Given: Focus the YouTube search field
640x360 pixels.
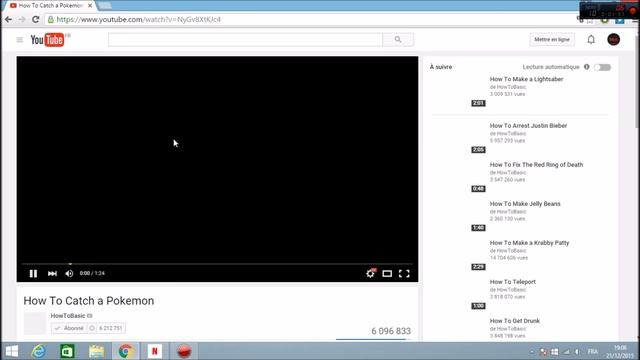Looking at the screenshot, I should point(245,40).
